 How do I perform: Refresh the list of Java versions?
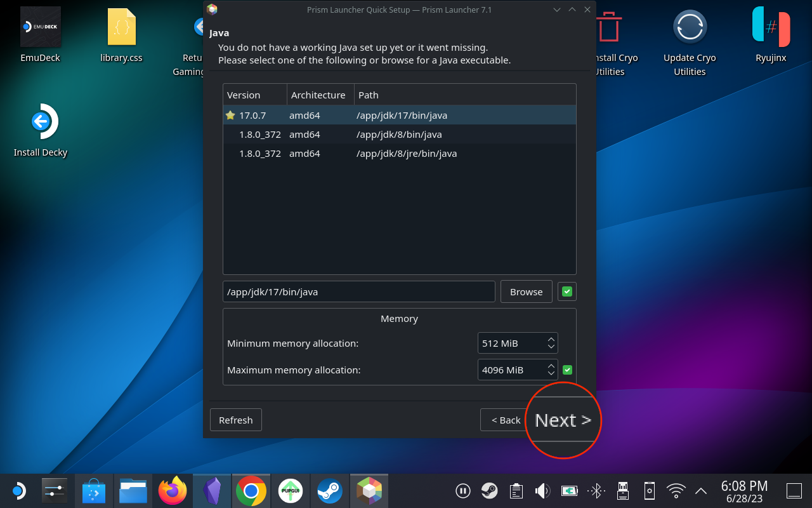235,420
